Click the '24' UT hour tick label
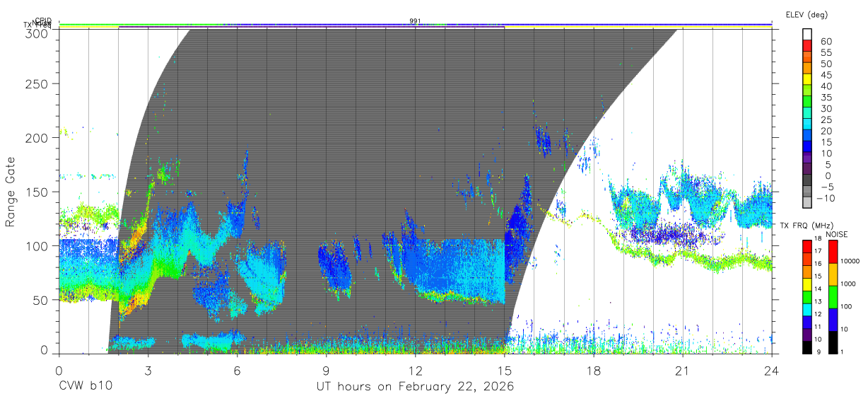 coord(772,370)
